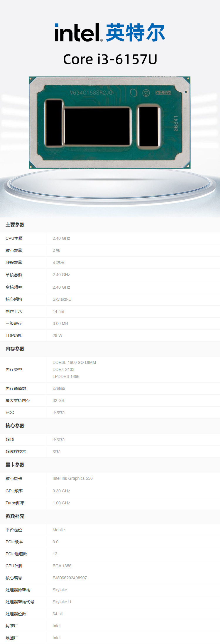Click the 参数补充 section header
Viewport: 220px width, 644px height.
[15, 516]
